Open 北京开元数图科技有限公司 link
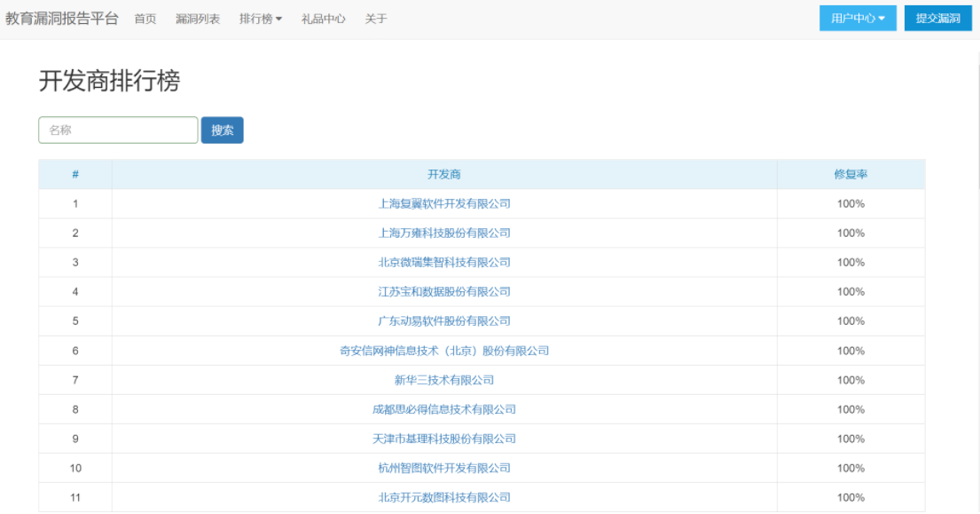 [444, 498]
